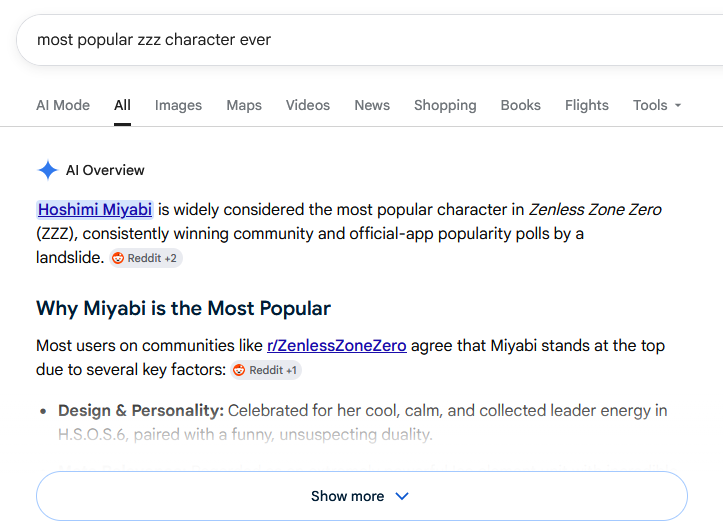
Task: Switch to the News tab
Action: click(x=372, y=105)
